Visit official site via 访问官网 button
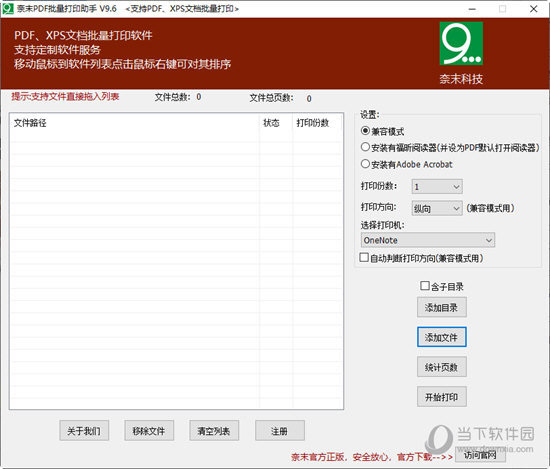 coord(480,455)
